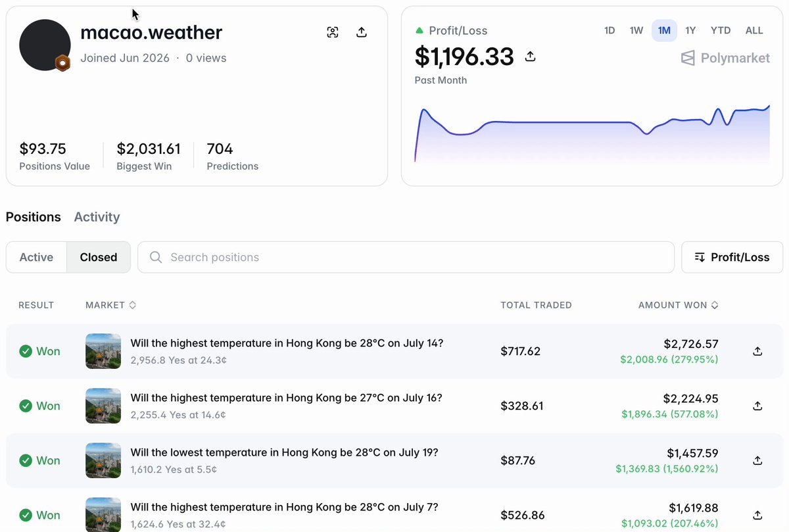Click the profit/loss line chart
This screenshot has height=532, width=789.
[592, 133]
